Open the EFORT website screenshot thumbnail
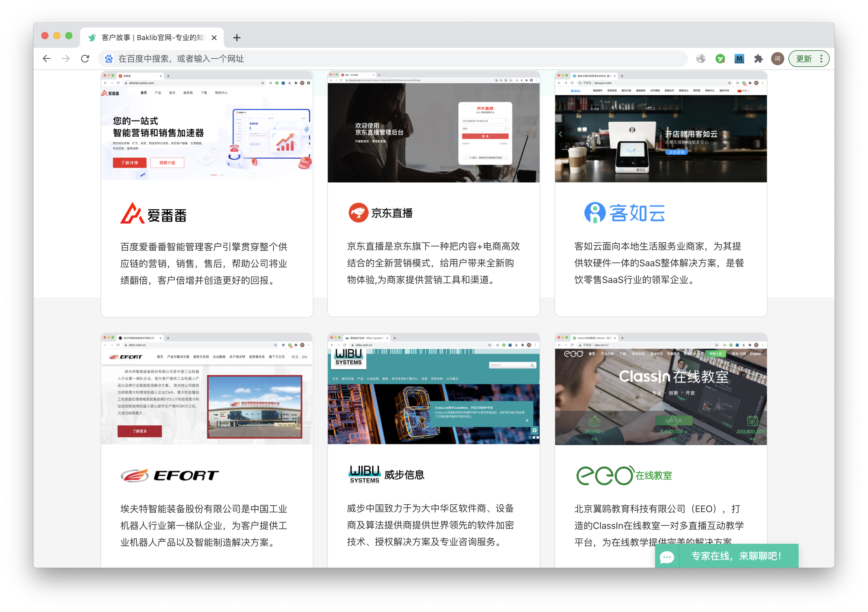The width and height of the screenshot is (868, 612). point(207,389)
